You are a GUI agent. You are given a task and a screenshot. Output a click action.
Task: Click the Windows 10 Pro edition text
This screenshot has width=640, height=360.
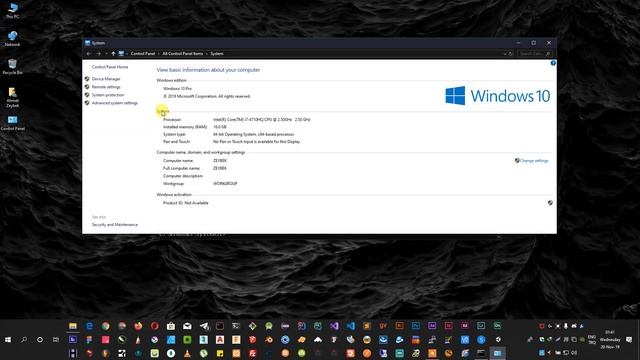click(177, 88)
